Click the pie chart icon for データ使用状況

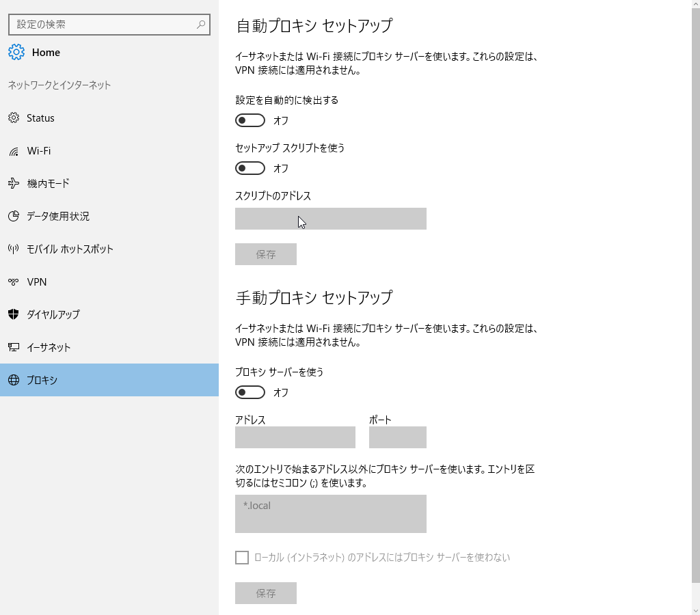(x=14, y=216)
